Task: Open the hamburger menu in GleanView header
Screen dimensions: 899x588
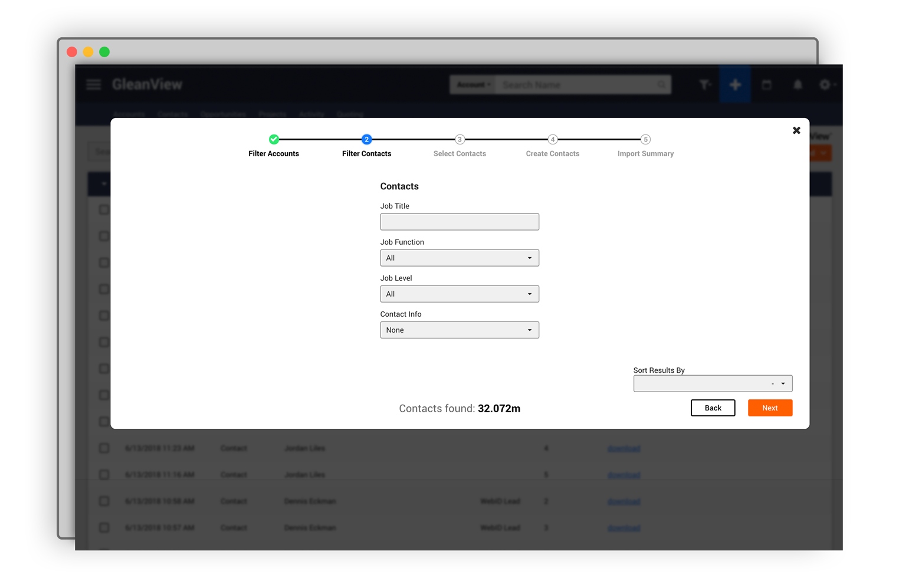Action: point(94,84)
